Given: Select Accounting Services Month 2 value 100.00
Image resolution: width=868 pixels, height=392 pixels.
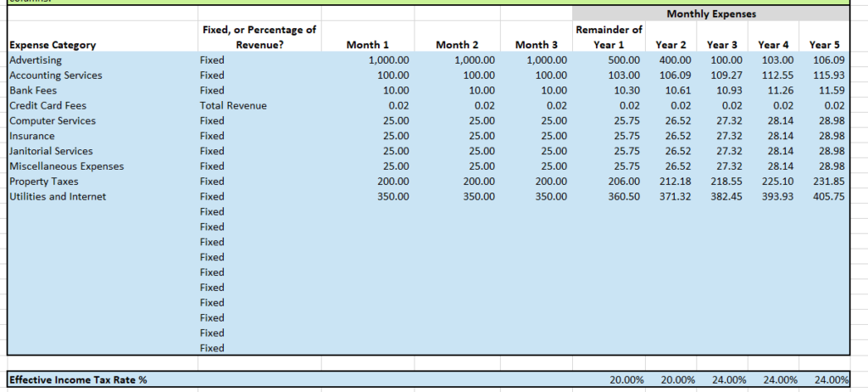Looking at the screenshot, I should pos(478,75).
